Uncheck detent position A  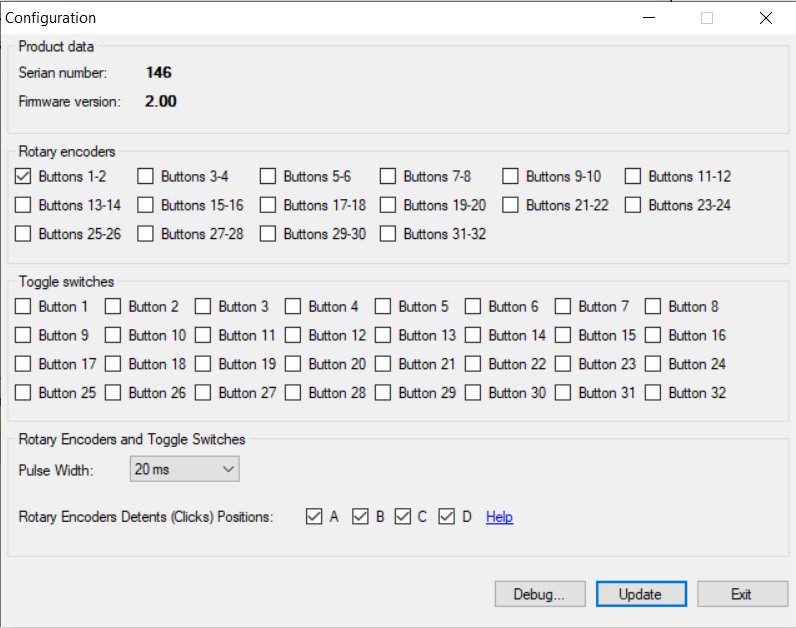pos(314,517)
